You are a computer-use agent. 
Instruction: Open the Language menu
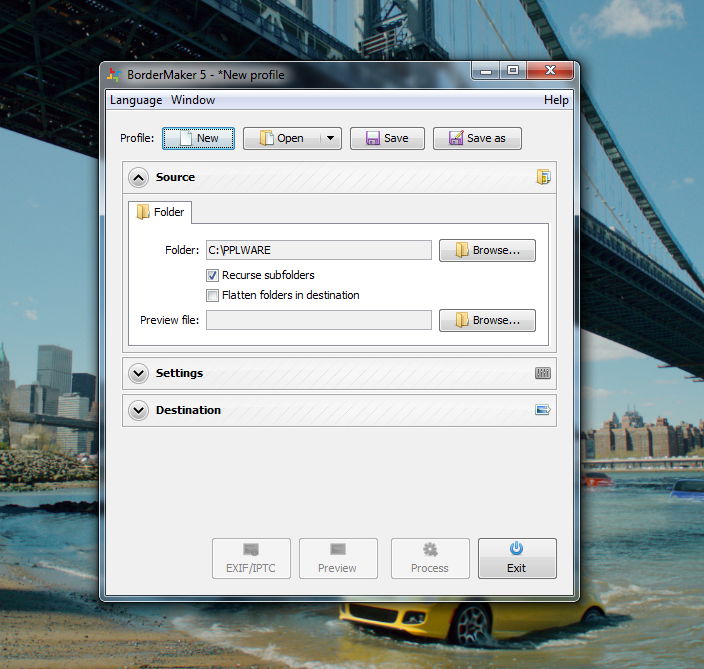coord(136,100)
